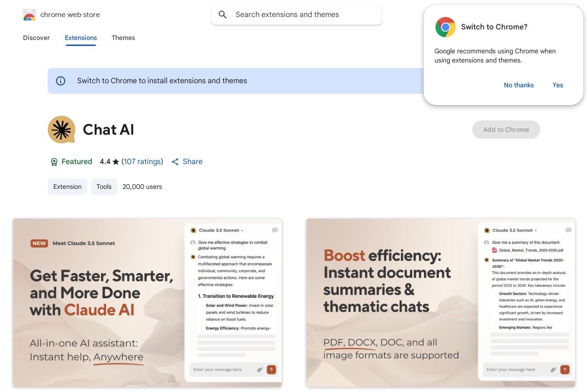Click the Tools category chip

click(x=104, y=187)
